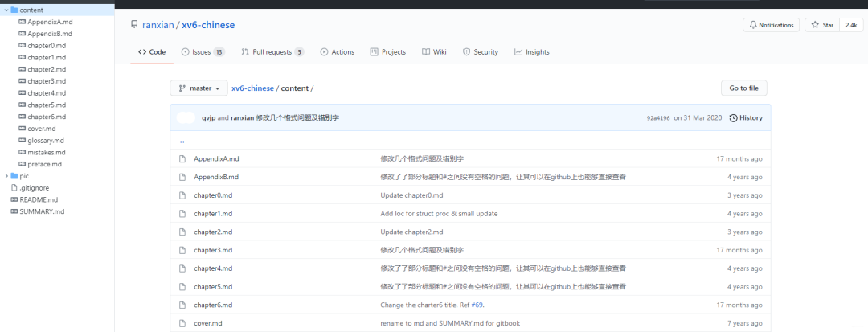Click the markdown icon beside chapter6.md in sidebar
This screenshot has height=332, width=868.
pos(23,117)
